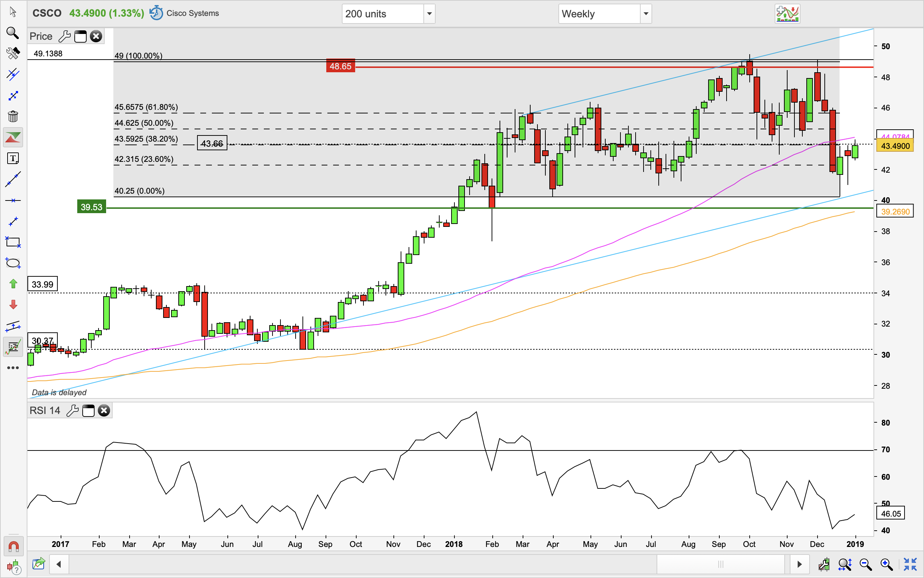Close the Price panel
Screen dimensions: 924x578
(x=96, y=36)
